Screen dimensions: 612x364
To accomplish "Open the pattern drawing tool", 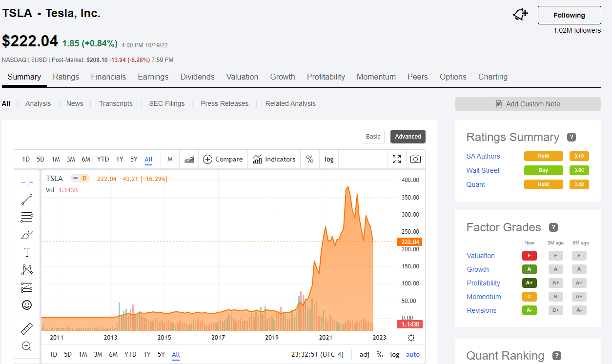I will coord(27,269).
